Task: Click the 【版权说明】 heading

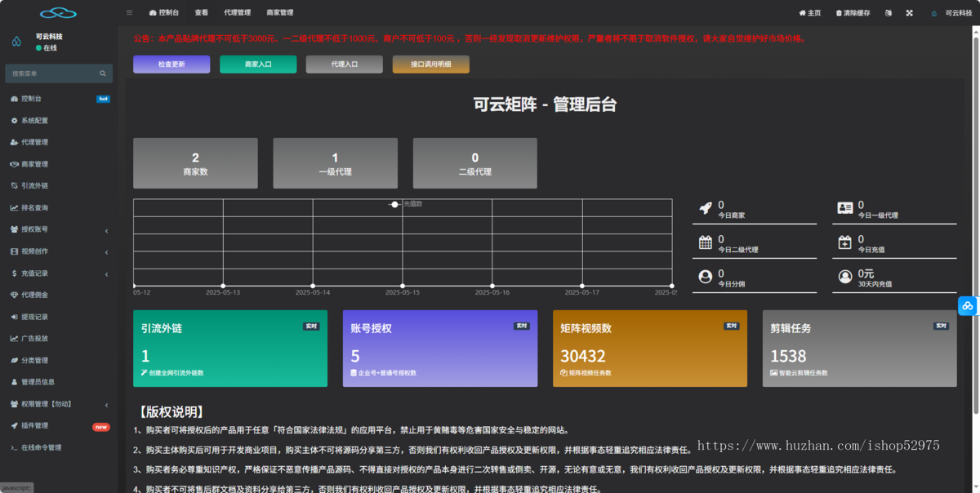Action: point(171,412)
